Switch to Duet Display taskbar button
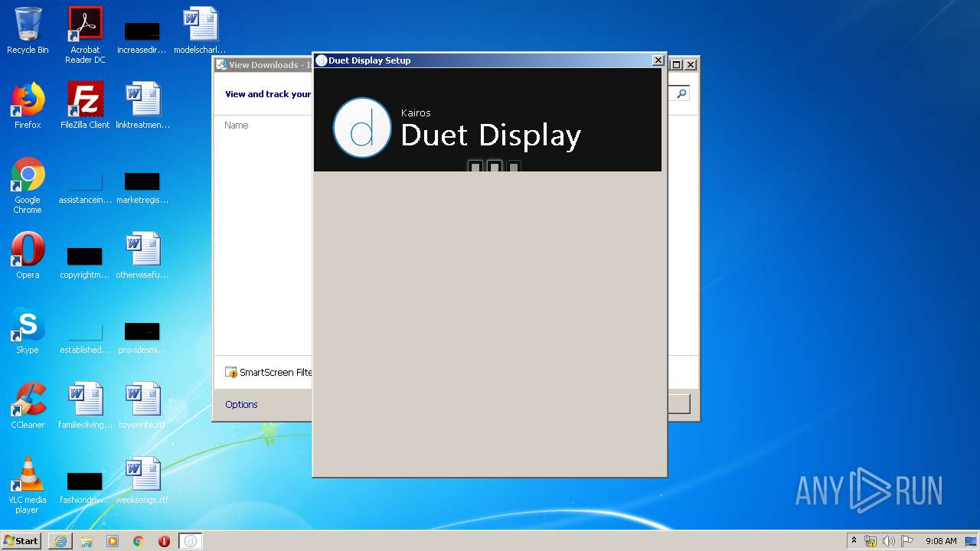 pyautogui.click(x=191, y=541)
